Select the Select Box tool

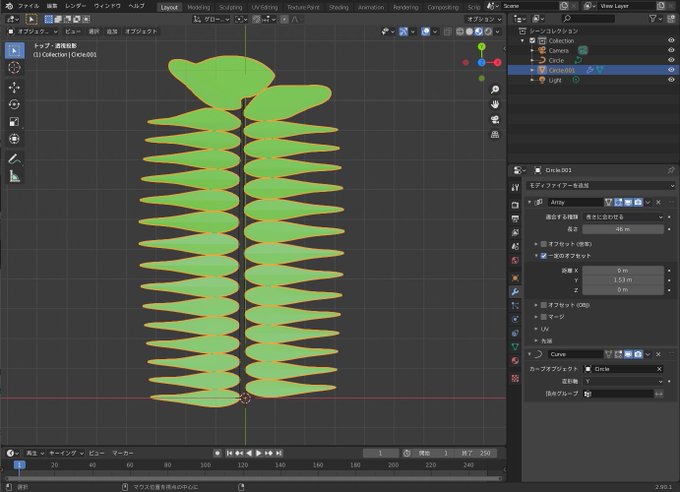[x=14, y=51]
